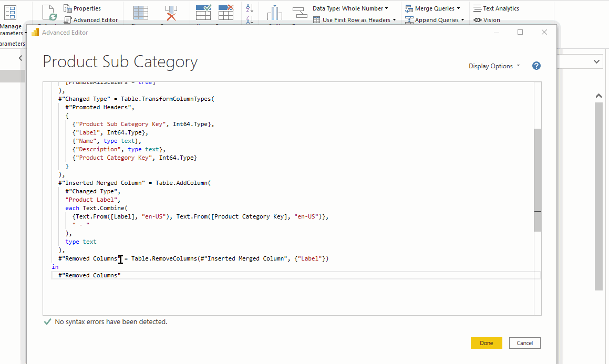Click the "Name", type text line
This screenshot has height=364, width=609.
[107, 141]
